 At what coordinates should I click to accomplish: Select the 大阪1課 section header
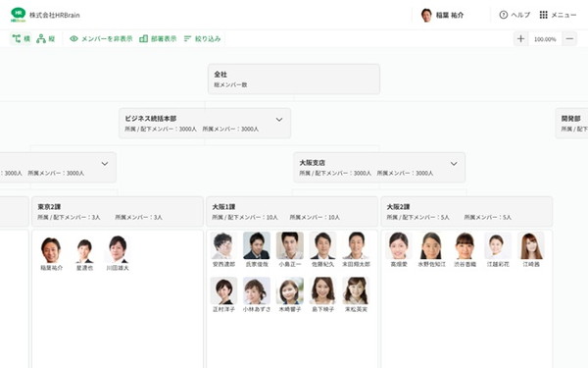click(x=292, y=211)
